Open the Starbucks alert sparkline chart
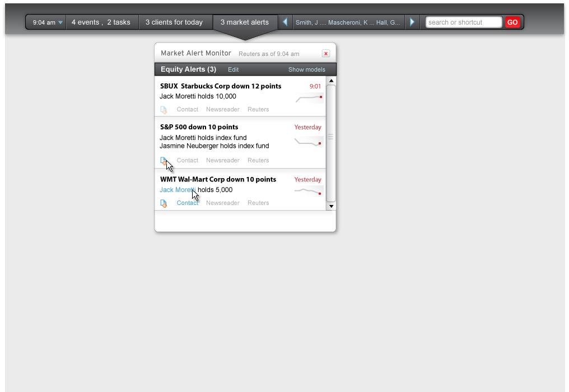This screenshot has height=392, width=569. click(x=309, y=99)
